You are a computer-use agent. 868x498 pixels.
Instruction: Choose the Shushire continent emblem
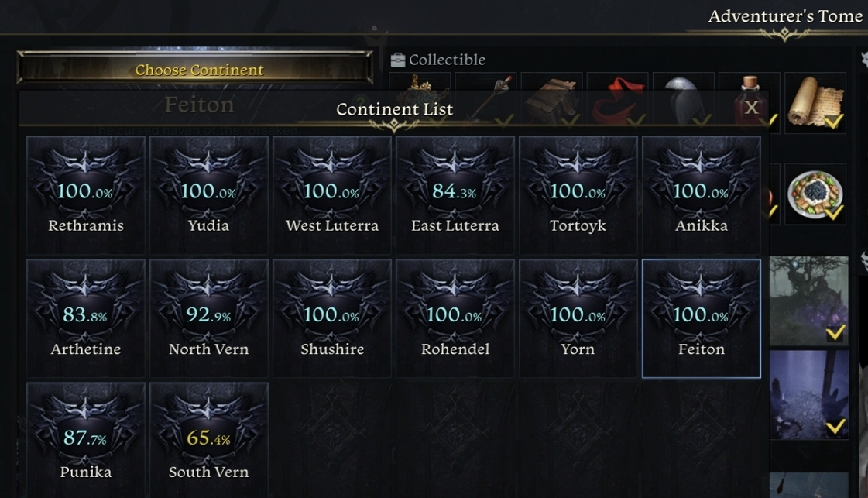[x=332, y=318]
